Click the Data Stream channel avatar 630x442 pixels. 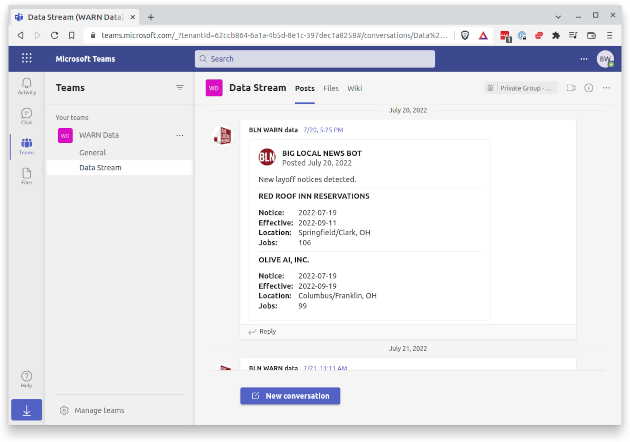[x=214, y=88]
